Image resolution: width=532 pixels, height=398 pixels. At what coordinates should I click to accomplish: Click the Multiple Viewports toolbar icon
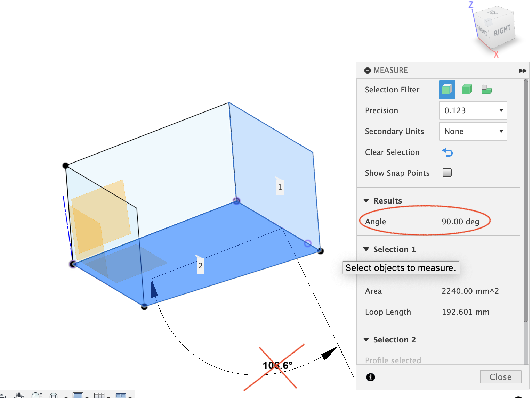[x=121, y=395]
